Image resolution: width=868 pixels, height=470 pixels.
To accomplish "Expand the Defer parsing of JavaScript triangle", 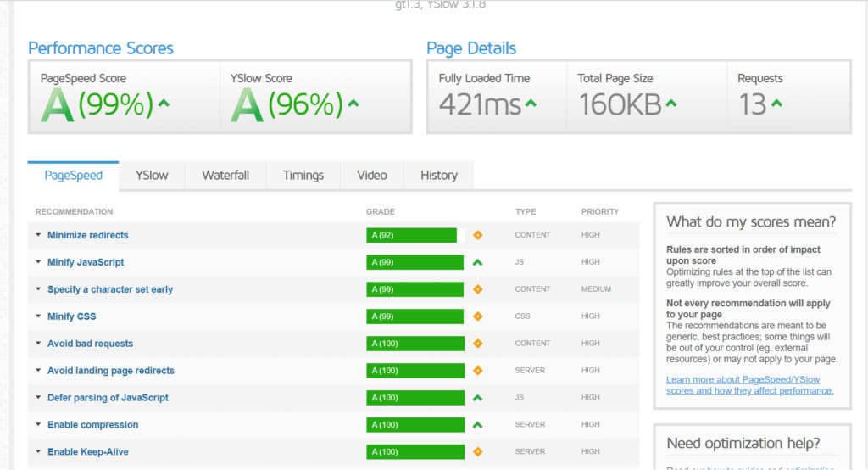I will coord(38,397).
